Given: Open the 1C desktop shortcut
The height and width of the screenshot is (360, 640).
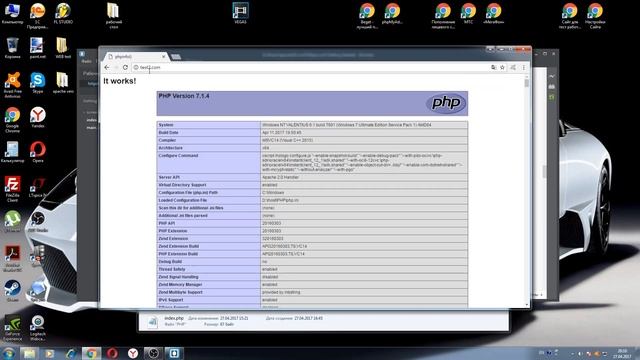Looking at the screenshot, I should tap(38, 15).
